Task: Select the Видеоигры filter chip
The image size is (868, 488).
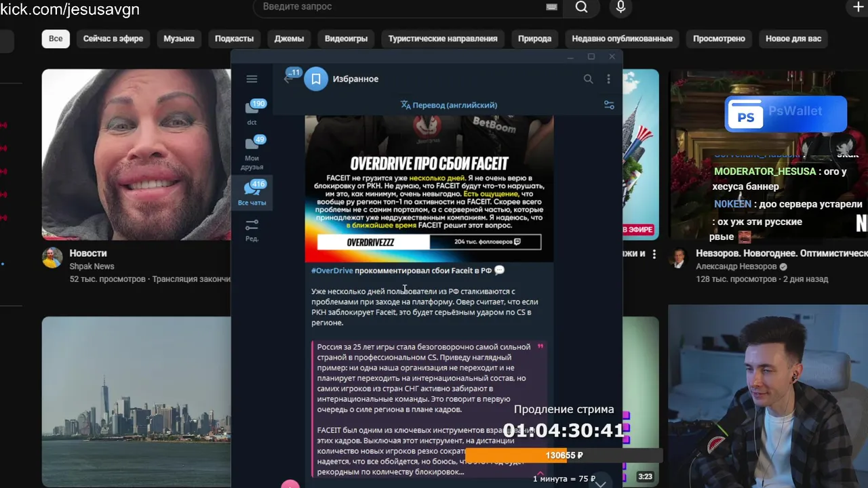Action: click(x=346, y=39)
